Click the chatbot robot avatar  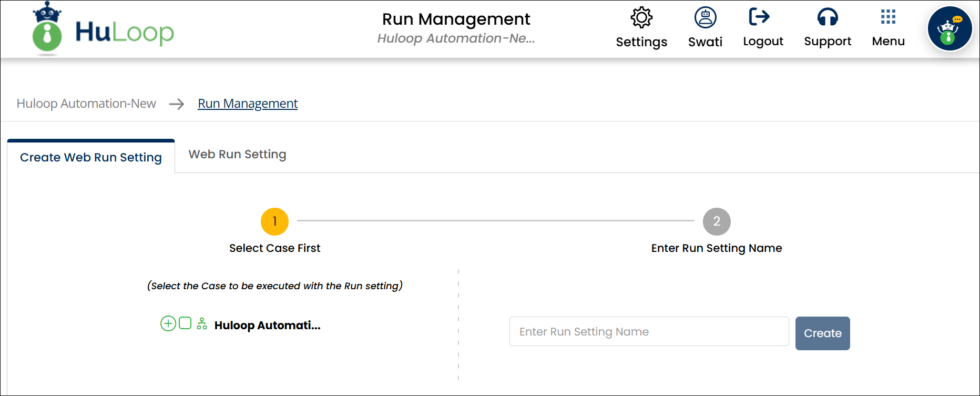950,29
